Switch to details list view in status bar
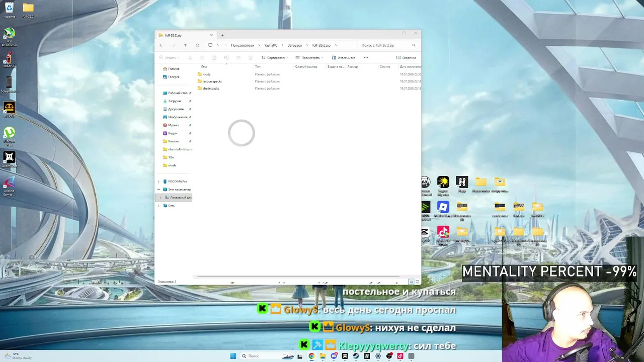Image resolution: width=644 pixels, height=362 pixels. coord(411,282)
